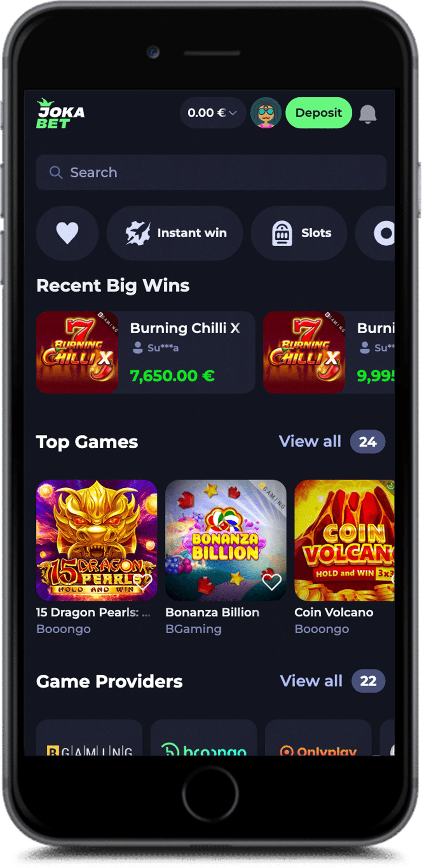Expand the 0.00 € balance dropdown
The width and height of the screenshot is (422, 868).
(x=212, y=113)
